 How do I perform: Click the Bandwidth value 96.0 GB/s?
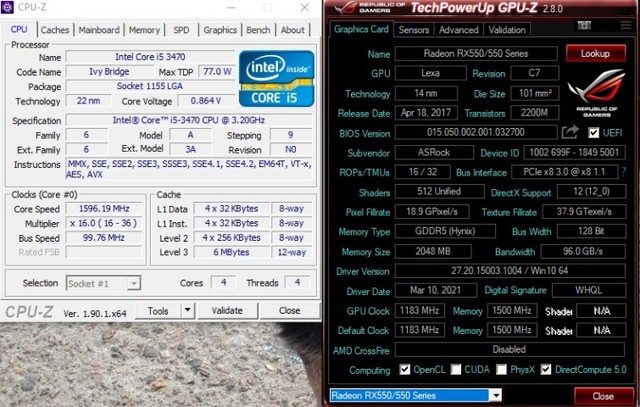coord(583,251)
